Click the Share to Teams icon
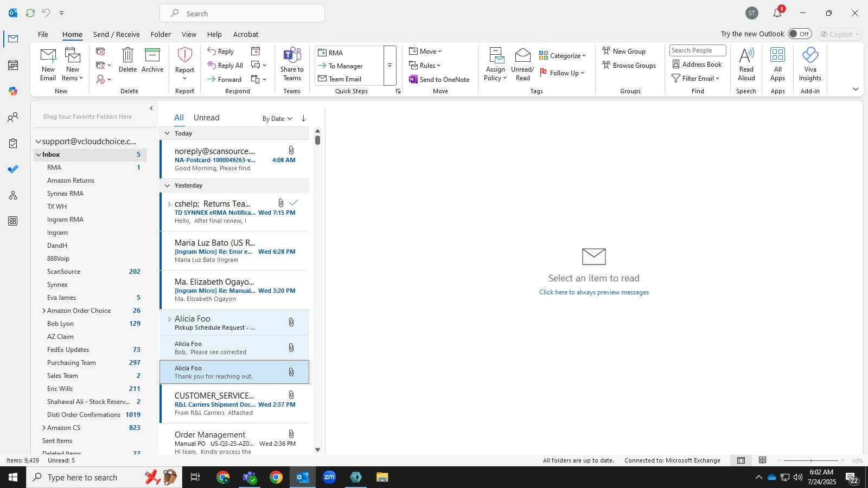 pyautogui.click(x=292, y=55)
